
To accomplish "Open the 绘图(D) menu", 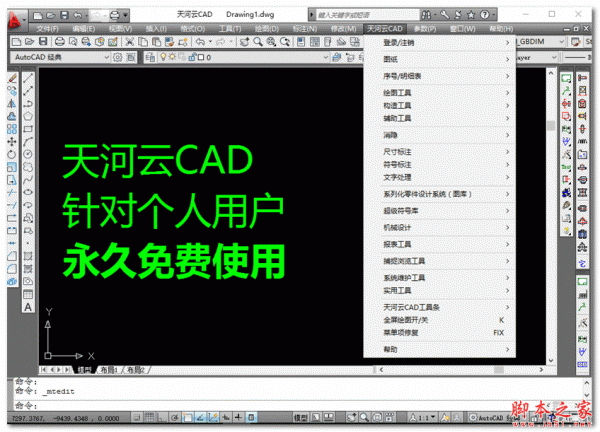I will click(267, 29).
